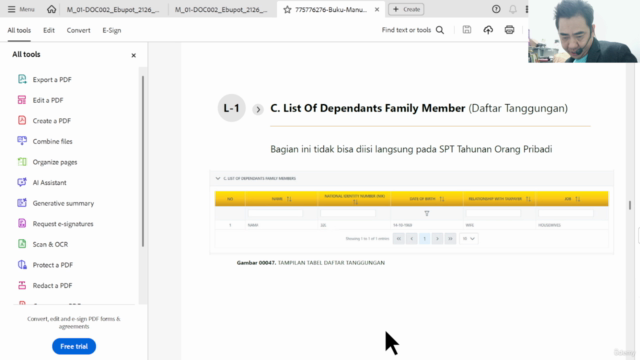Open the Convert tab
The image size is (640, 360).
(x=78, y=30)
